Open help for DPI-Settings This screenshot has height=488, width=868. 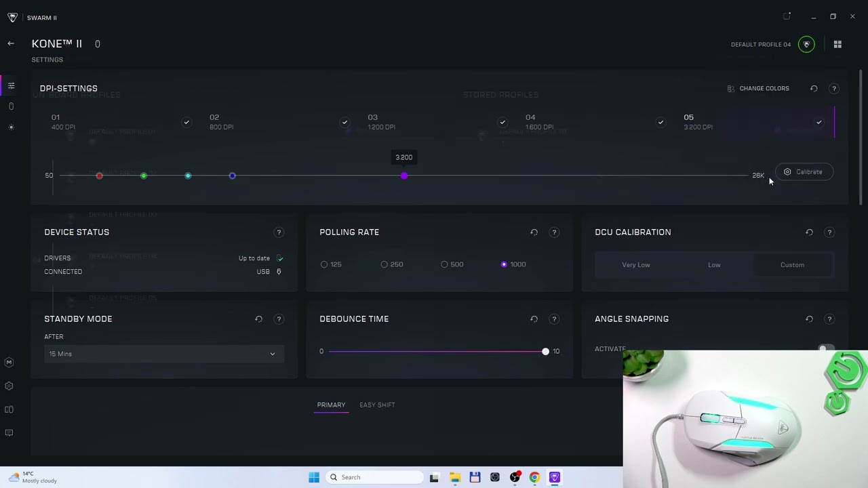[x=834, y=89]
